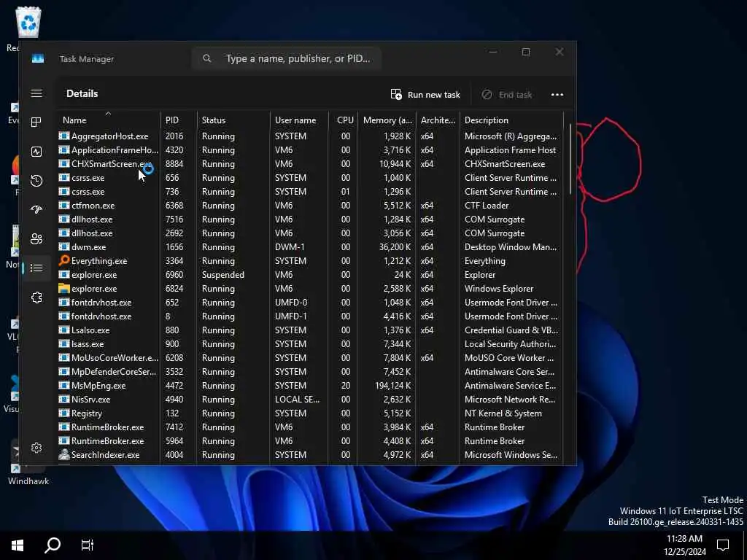Switch to Processes page in sidebar
Image resolution: width=747 pixels, height=560 pixels.
click(x=36, y=122)
